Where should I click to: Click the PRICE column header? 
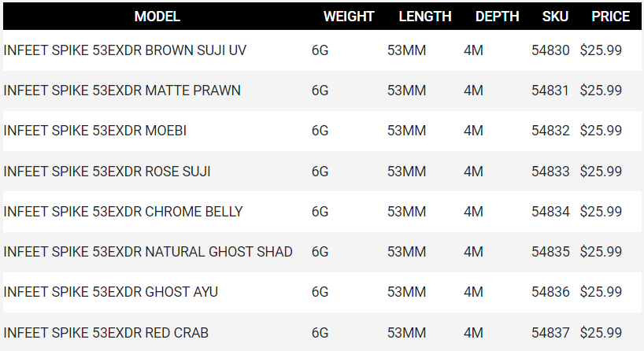[610, 17]
